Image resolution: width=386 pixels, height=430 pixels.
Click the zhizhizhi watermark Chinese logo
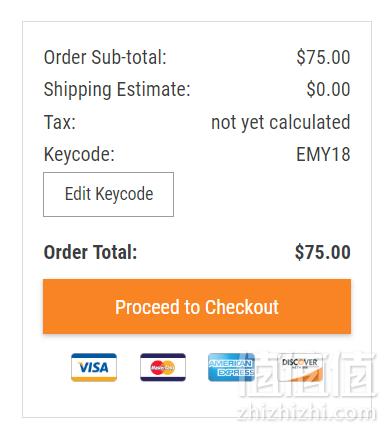pyautogui.click(x=308, y=375)
